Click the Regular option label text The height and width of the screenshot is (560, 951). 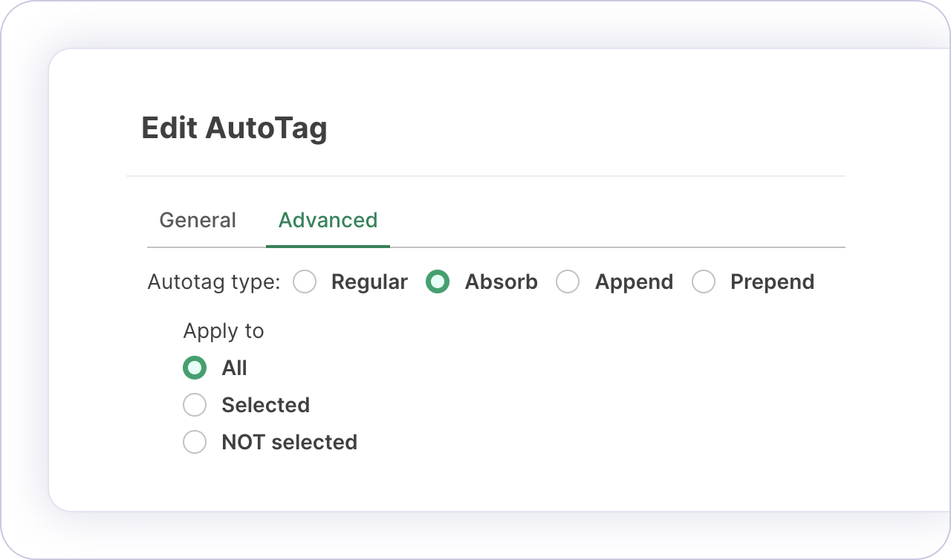coord(369,282)
